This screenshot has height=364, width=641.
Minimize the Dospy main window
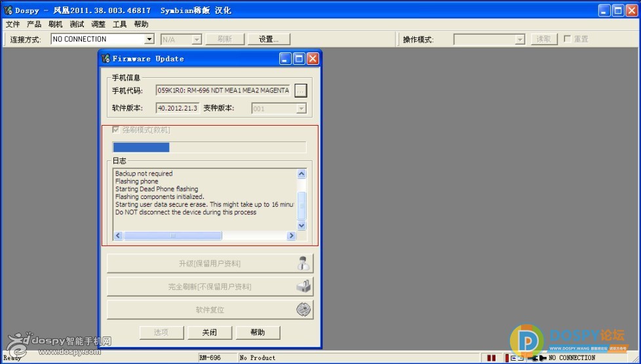pos(604,10)
